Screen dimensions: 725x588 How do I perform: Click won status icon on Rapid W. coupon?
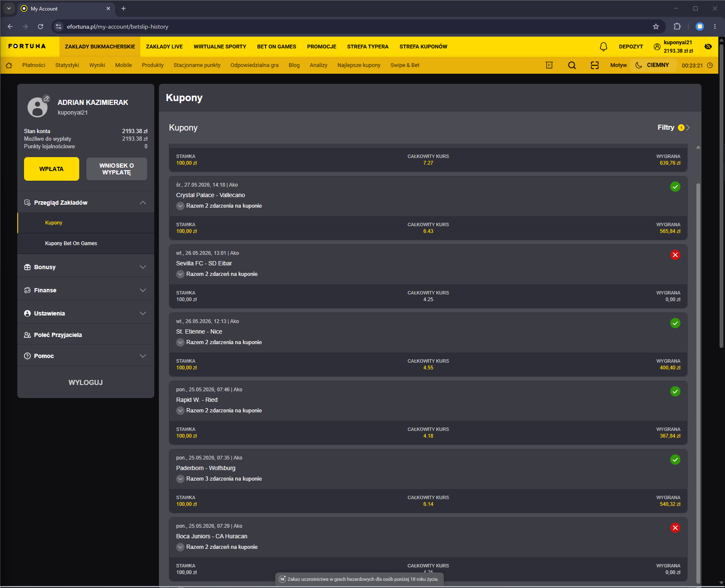(675, 391)
